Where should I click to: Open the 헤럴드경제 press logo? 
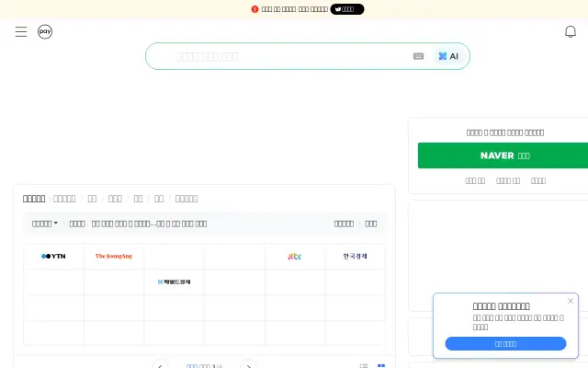pos(174,282)
